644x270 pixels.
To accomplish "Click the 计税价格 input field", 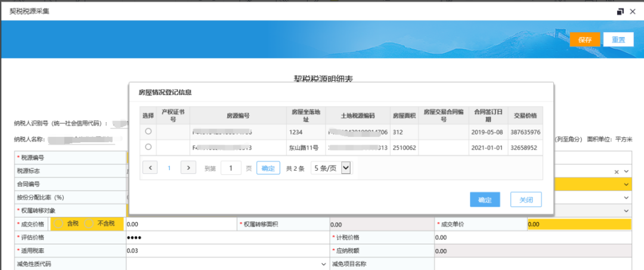I will pos(532,238).
